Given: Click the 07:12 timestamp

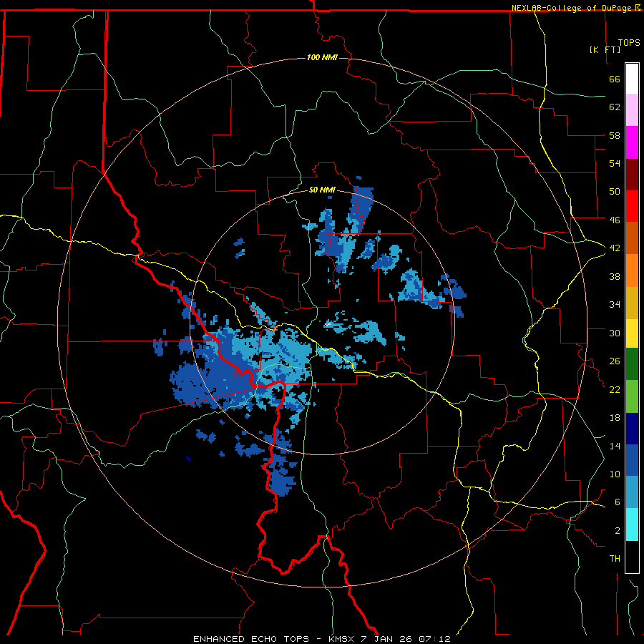Looking at the screenshot, I should tap(434, 639).
